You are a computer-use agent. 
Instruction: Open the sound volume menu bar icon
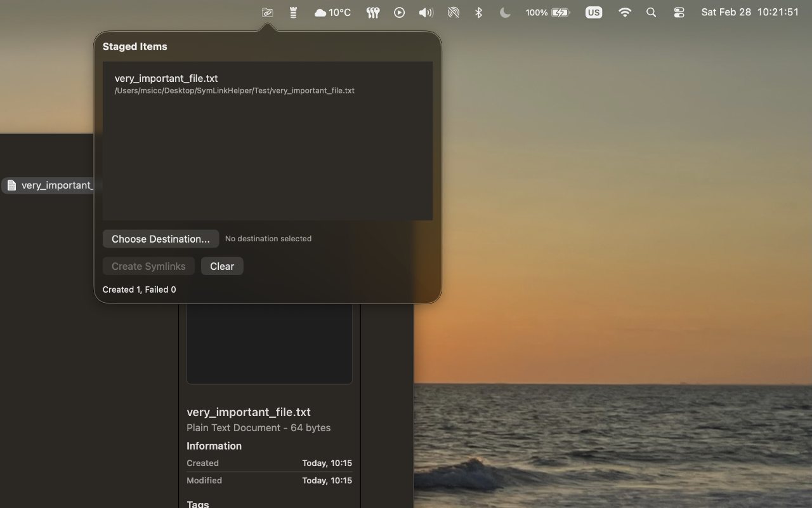point(425,12)
